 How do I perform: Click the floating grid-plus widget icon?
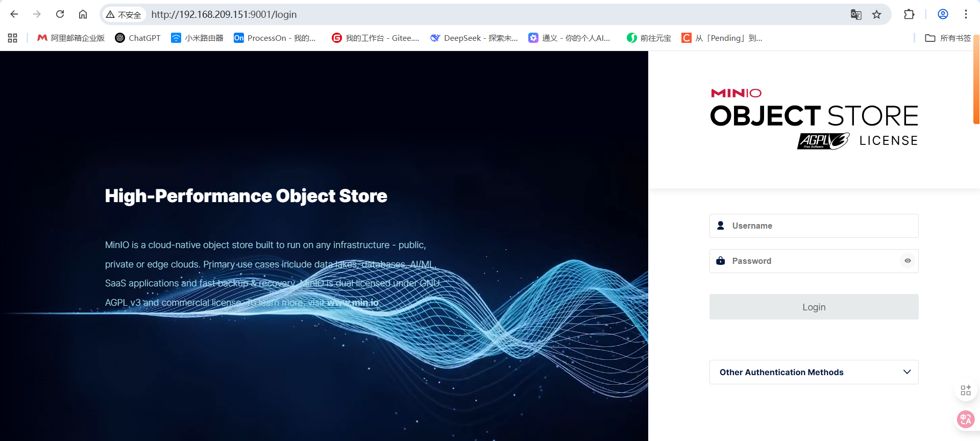[x=966, y=390]
